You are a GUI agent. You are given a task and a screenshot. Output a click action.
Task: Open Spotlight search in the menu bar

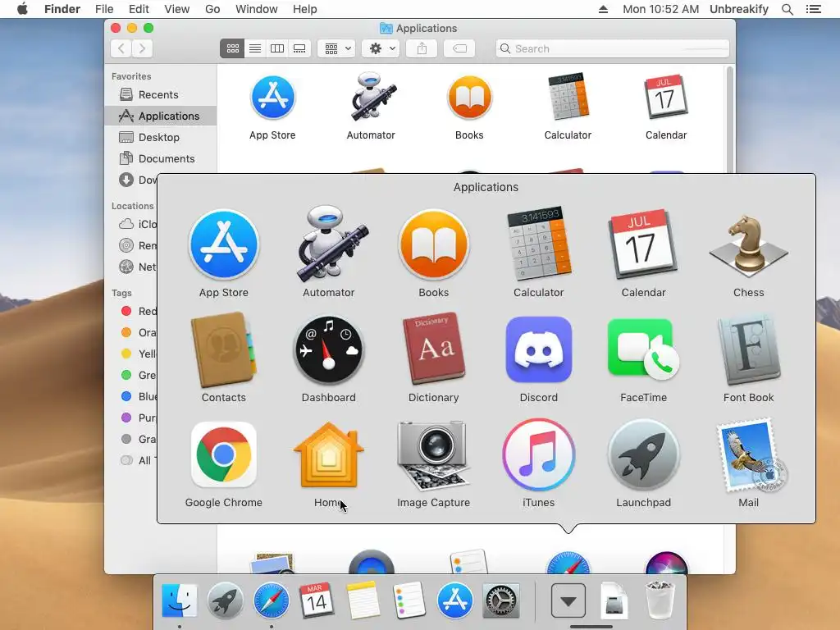pyautogui.click(x=787, y=9)
